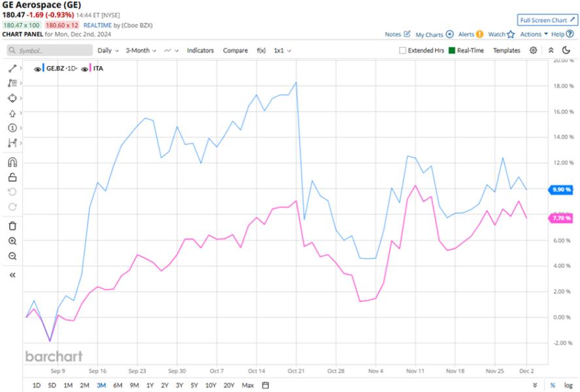Add to My Charts plus icon
580x392 pixels.
(x=449, y=34)
